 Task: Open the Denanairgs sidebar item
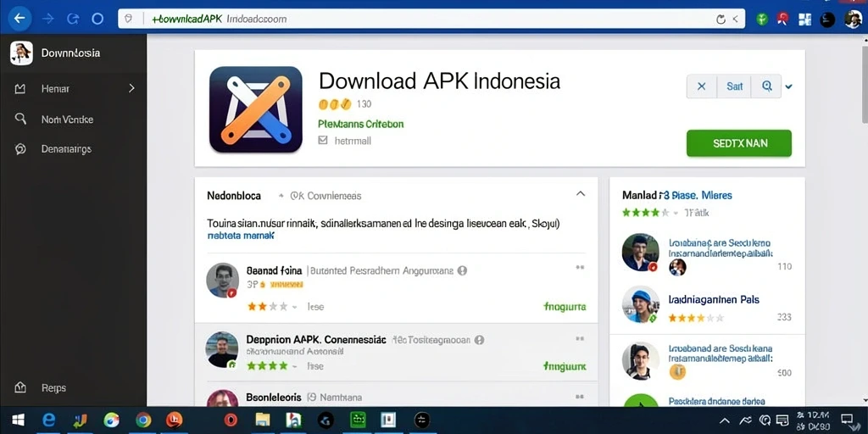pyautogui.click(x=73, y=149)
